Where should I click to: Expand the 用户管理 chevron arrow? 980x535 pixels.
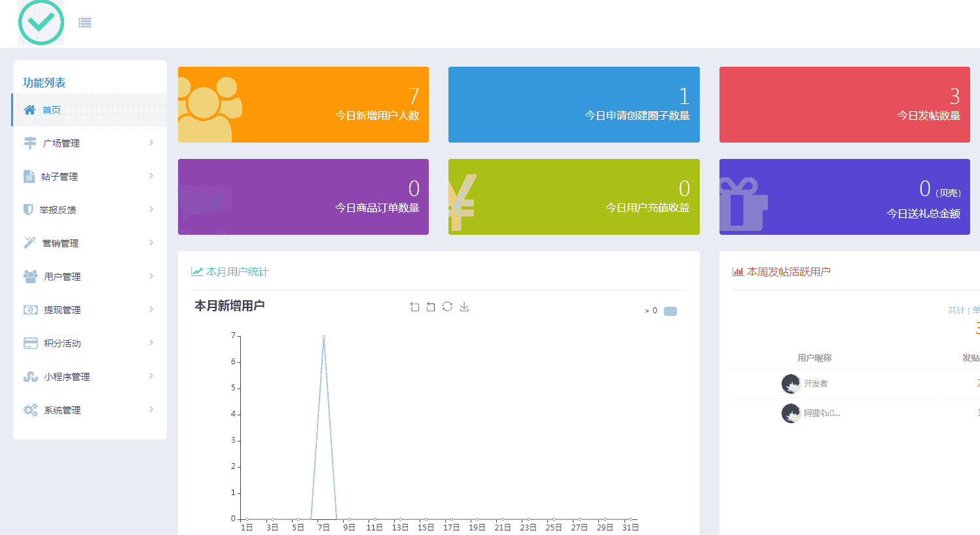click(151, 276)
